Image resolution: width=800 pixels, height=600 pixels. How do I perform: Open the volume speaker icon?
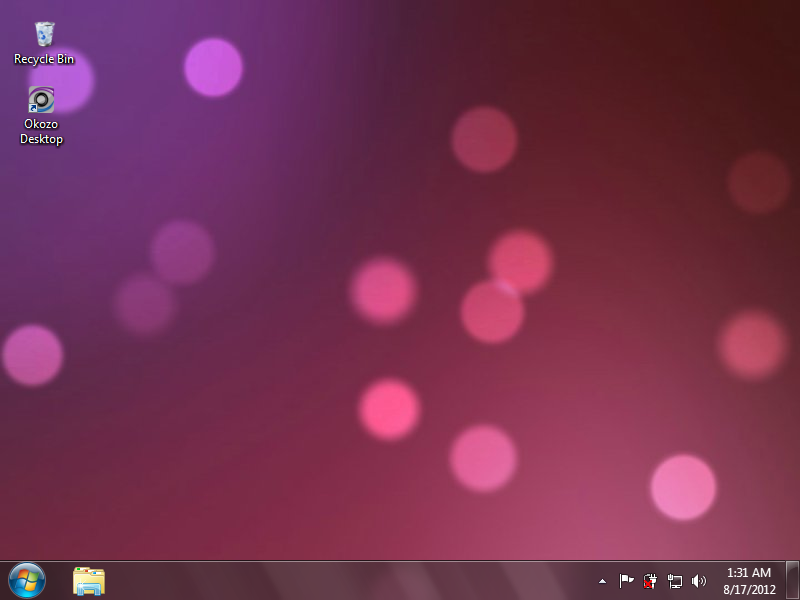[698, 581]
